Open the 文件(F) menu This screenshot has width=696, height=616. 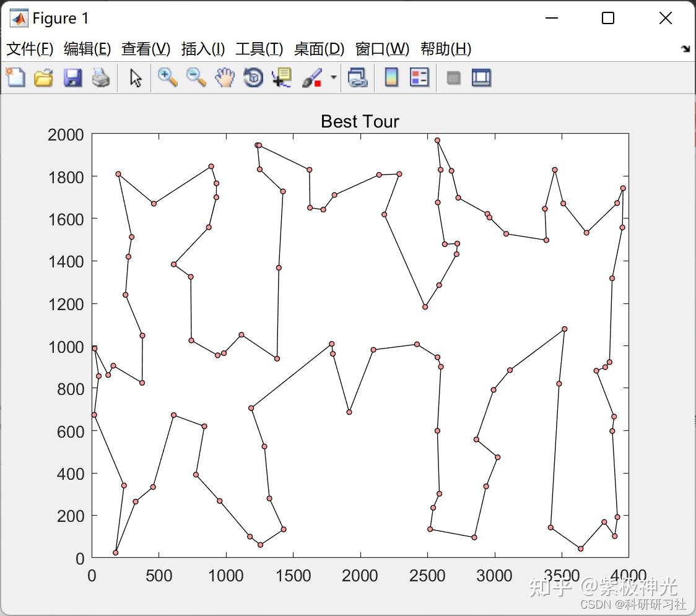click(30, 48)
